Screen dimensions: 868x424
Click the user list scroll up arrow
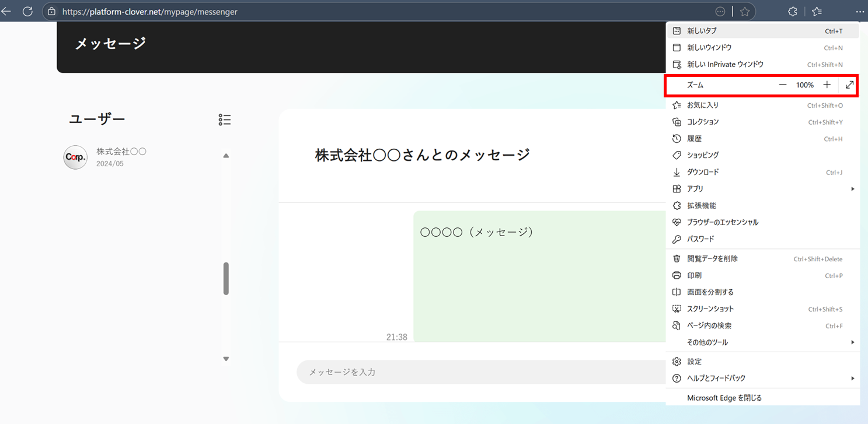226,156
